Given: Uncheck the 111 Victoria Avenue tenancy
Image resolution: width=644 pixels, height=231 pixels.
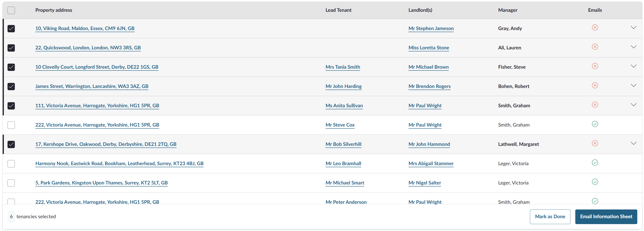Looking at the screenshot, I should tap(11, 106).
